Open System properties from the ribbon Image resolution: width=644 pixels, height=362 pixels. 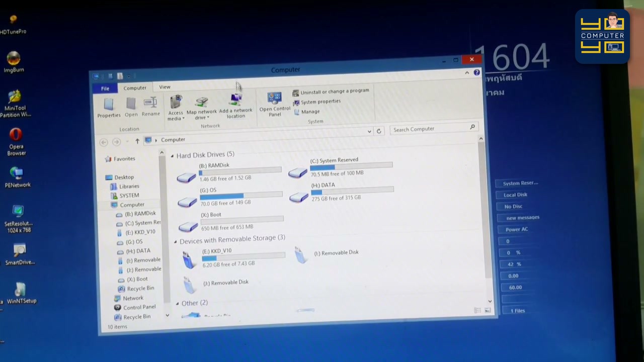click(316, 102)
